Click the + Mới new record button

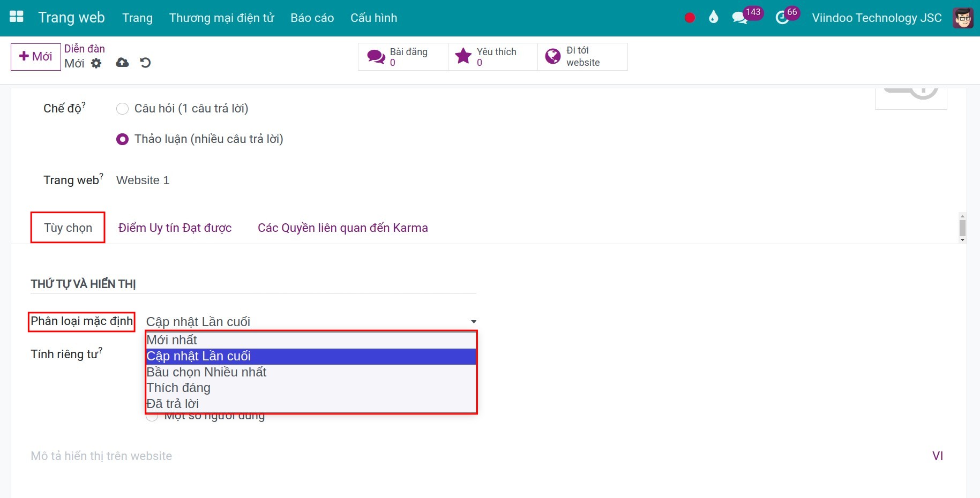click(36, 57)
